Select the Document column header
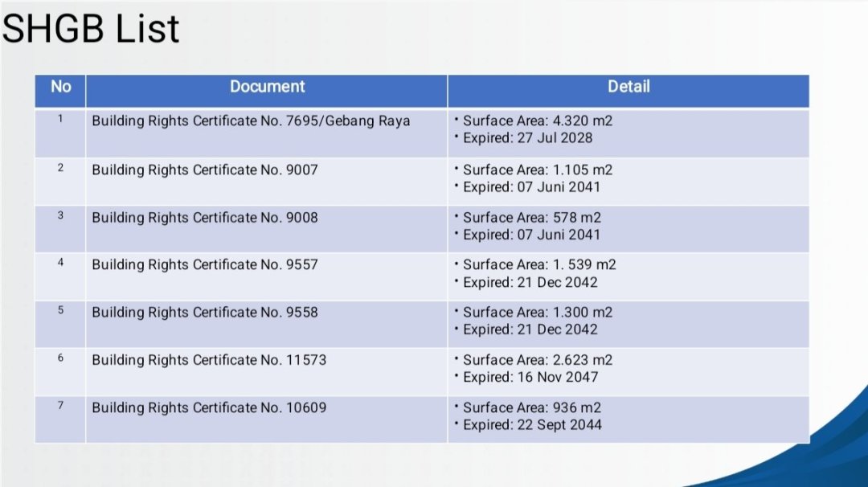 click(267, 87)
